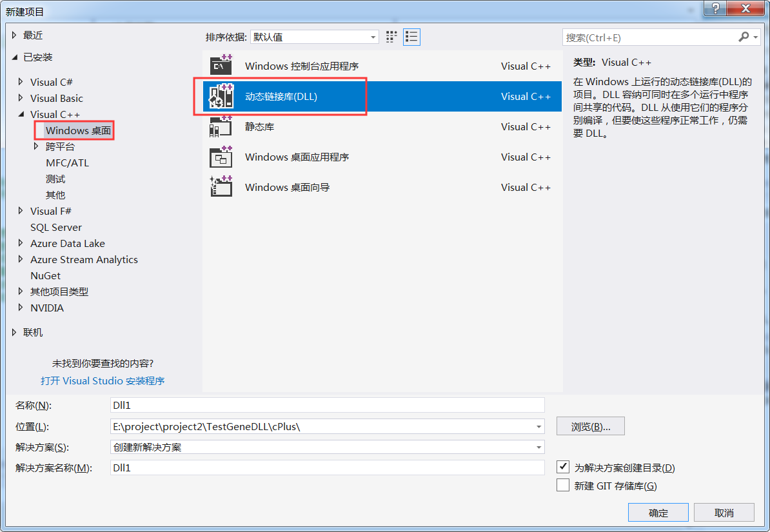Click the static library (静态库) template icon

click(x=221, y=126)
